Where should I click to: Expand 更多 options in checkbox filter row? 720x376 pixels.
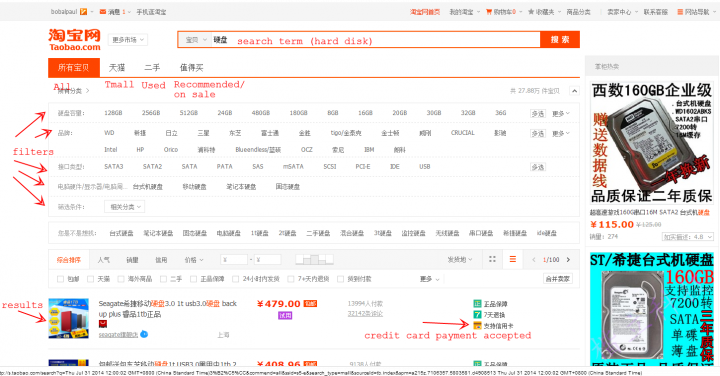pos(429,279)
